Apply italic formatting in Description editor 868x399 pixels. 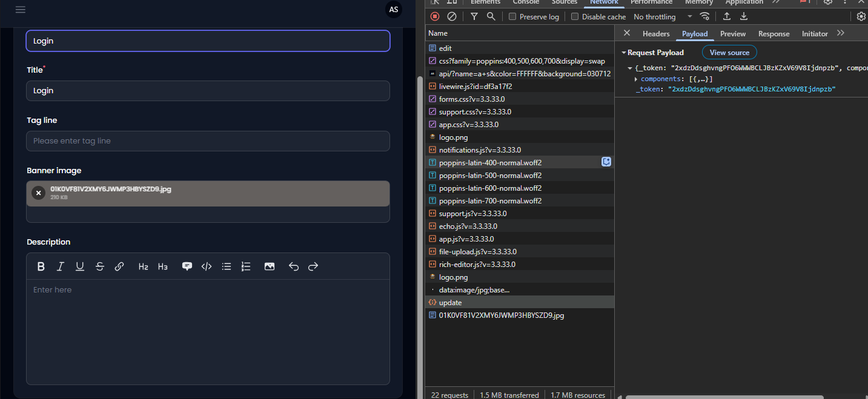61,266
